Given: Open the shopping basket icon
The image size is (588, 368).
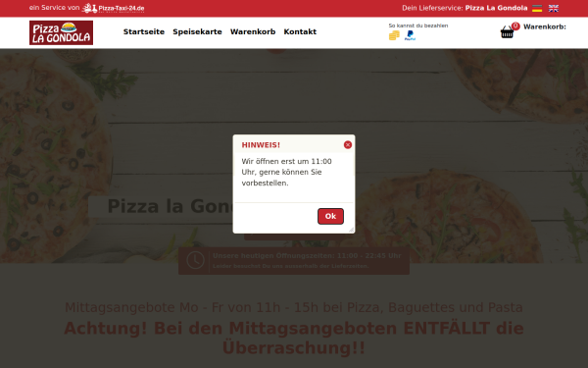Looking at the screenshot, I should 507,32.
